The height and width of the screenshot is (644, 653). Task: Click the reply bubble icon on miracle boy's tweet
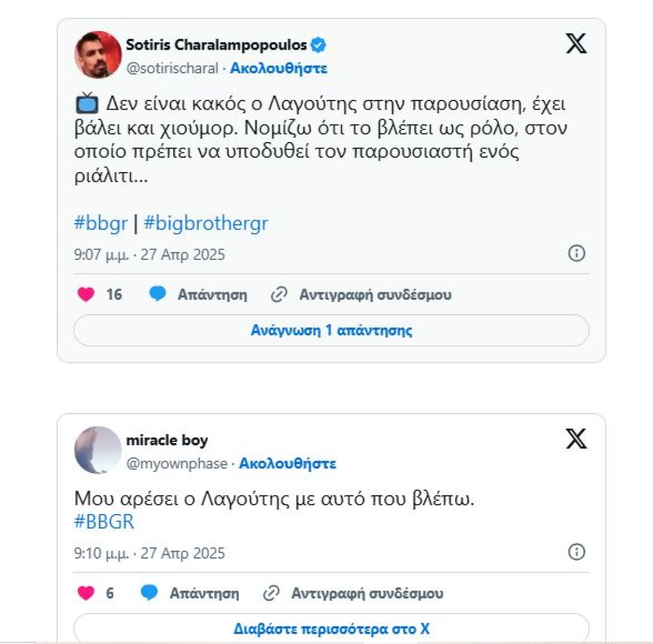click(149, 593)
